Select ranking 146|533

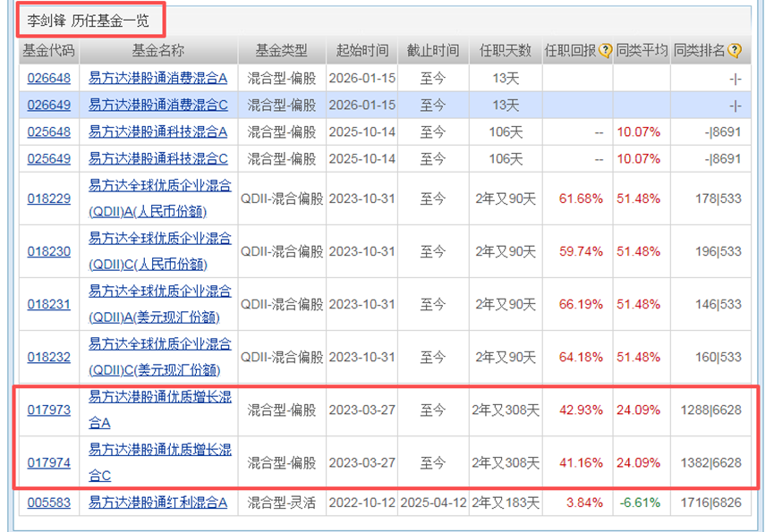719,304
